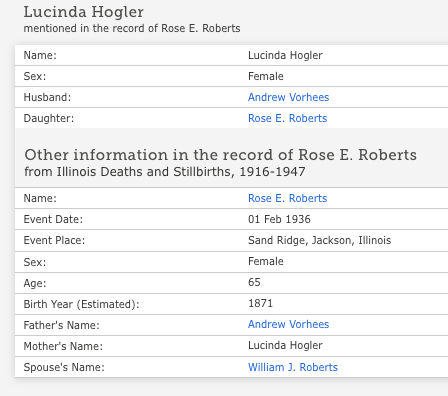Click 'from Illinois Deaths and Stillbirths, 1916-1947' text
The width and height of the screenshot is (448, 396).
pyautogui.click(x=165, y=172)
